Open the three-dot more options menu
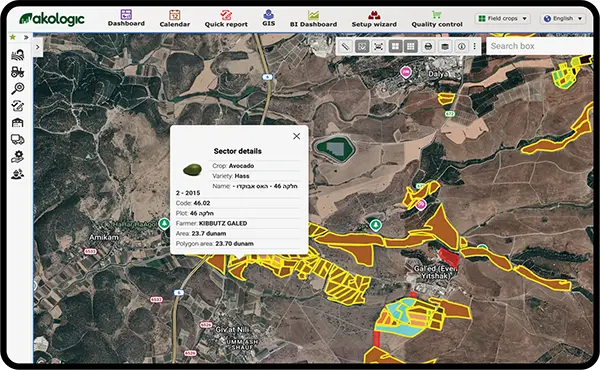Image resolution: width=600 pixels, height=370 pixels. (474, 46)
